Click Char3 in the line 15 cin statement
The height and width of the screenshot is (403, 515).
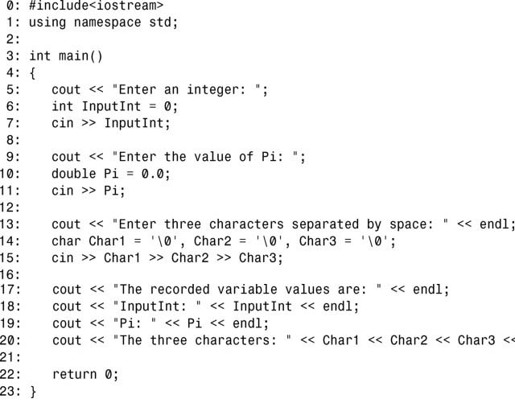257,258
